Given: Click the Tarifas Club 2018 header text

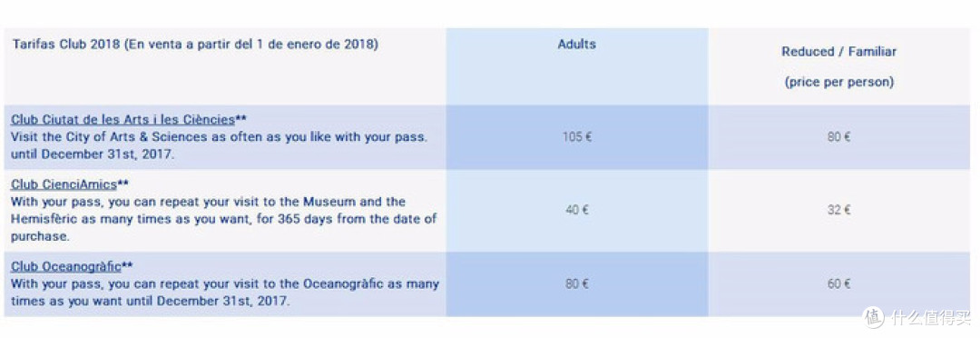Looking at the screenshot, I should pyautogui.click(x=195, y=45).
